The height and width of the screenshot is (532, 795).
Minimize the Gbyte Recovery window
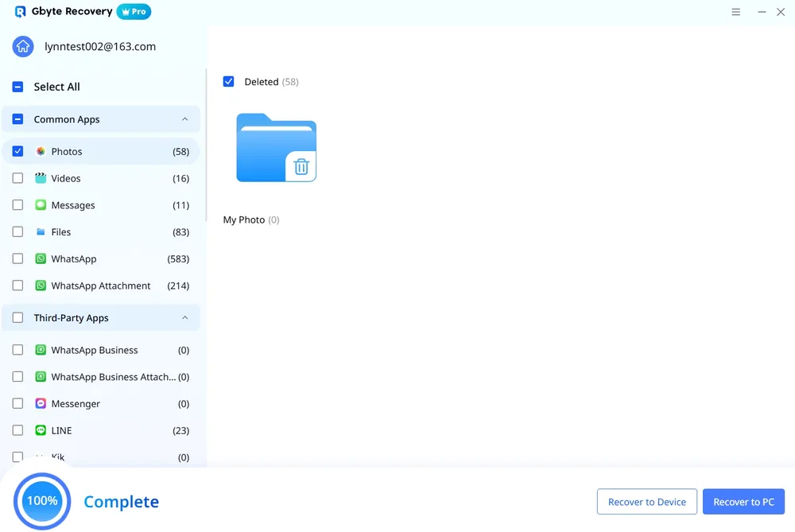(x=762, y=12)
